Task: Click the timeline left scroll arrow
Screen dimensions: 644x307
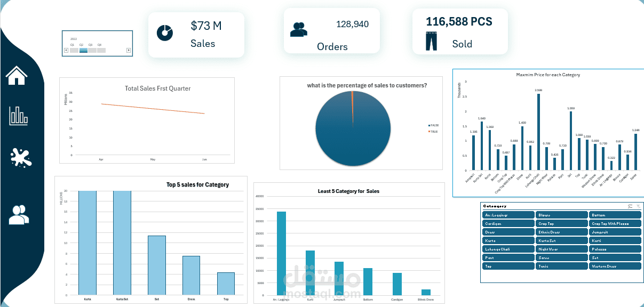Action: [x=66, y=50]
